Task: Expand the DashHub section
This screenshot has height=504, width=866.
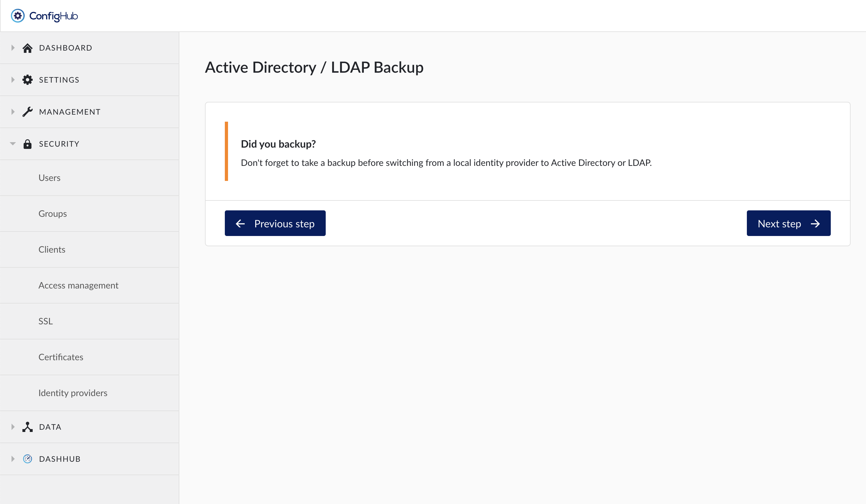Action: [13, 459]
